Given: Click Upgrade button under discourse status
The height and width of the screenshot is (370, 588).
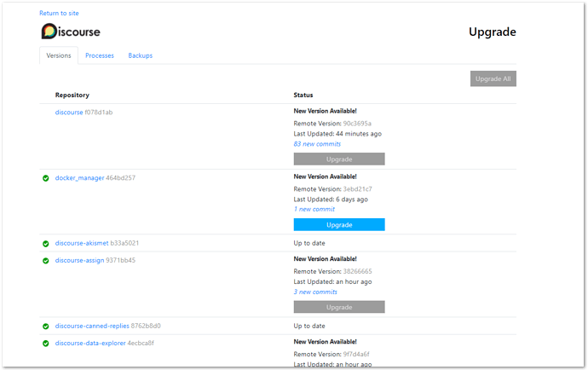Looking at the screenshot, I should click(339, 159).
